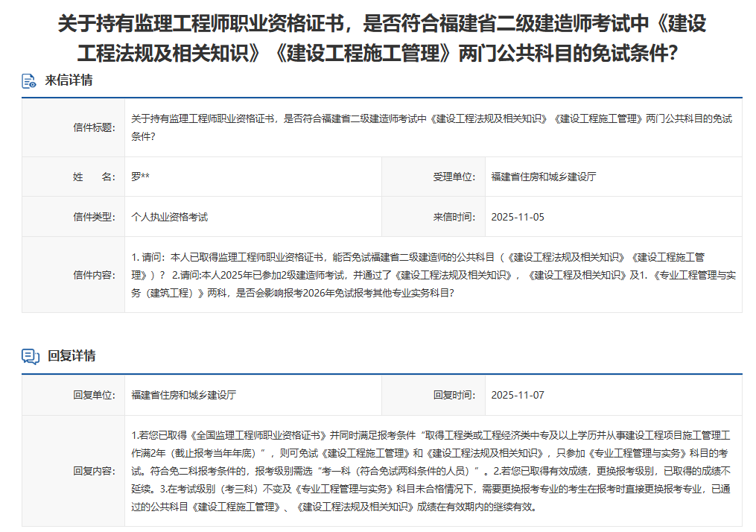Select the 回复时间 field label
The image size is (756, 532).
454,395
